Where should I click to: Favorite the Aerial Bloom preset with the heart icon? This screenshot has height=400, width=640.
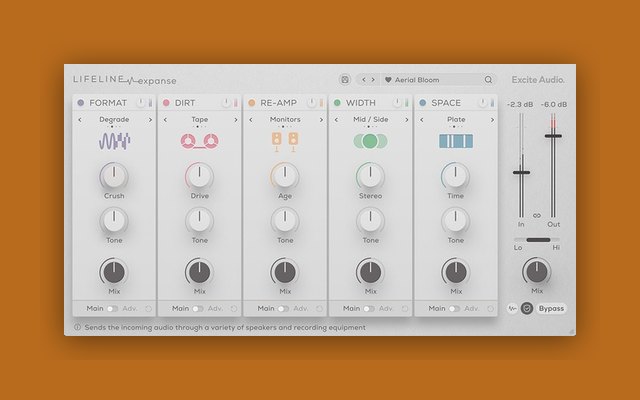coord(388,80)
